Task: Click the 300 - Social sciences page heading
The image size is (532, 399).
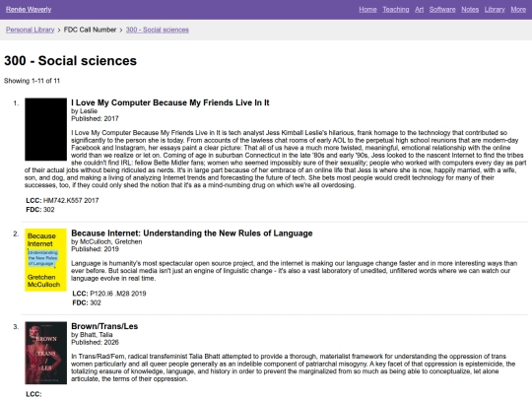Action: 70,61
